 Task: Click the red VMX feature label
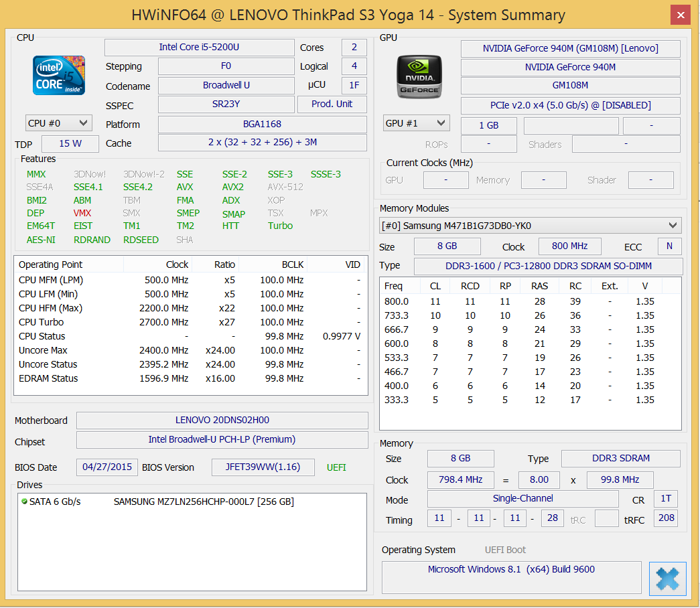(x=82, y=213)
